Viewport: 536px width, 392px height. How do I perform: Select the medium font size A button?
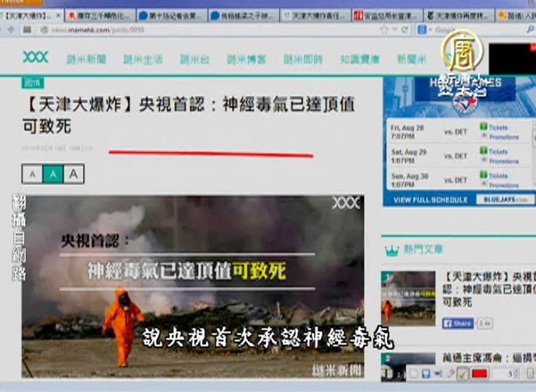tap(53, 174)
